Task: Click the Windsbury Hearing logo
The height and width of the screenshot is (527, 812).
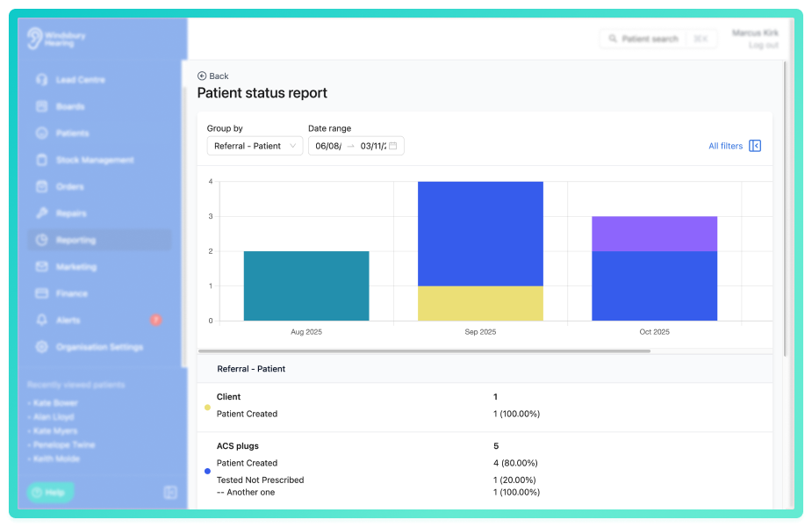Action: click(x=56, y=39)
